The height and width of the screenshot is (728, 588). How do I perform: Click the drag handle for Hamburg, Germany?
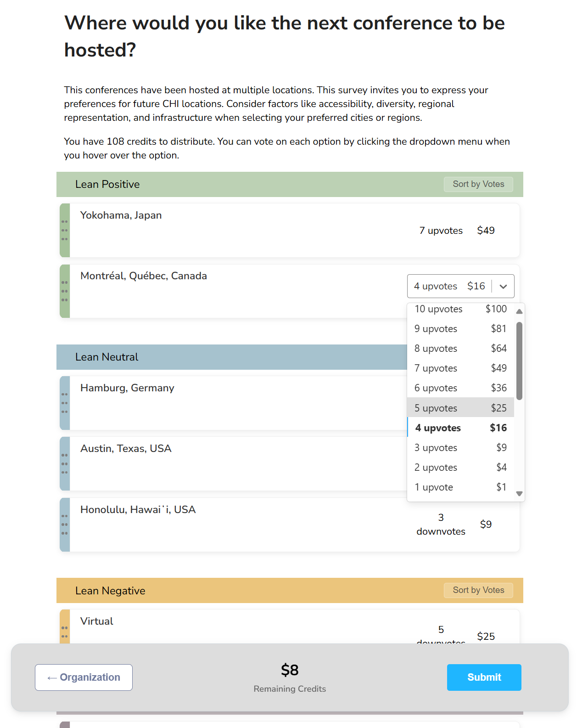click(x=65, y=403)
